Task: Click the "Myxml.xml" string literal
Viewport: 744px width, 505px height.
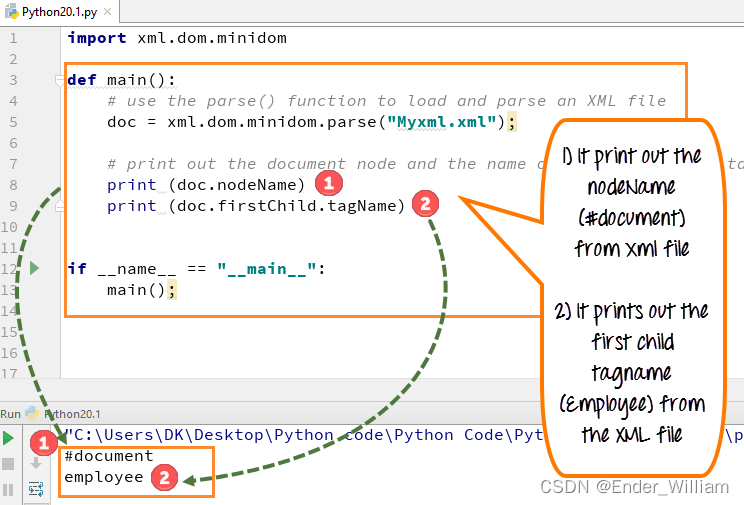Action: tap(442, 122)
